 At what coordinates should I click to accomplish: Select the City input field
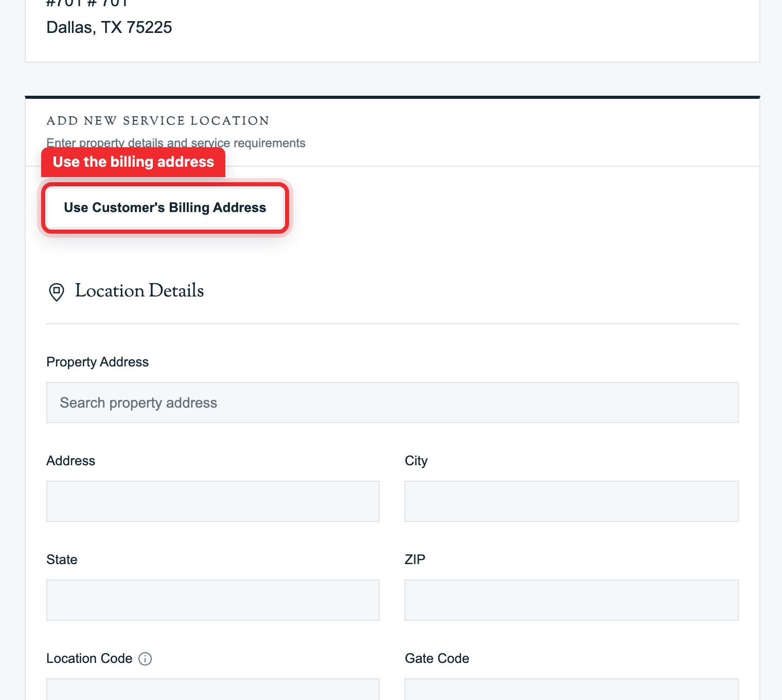(571, 501)
